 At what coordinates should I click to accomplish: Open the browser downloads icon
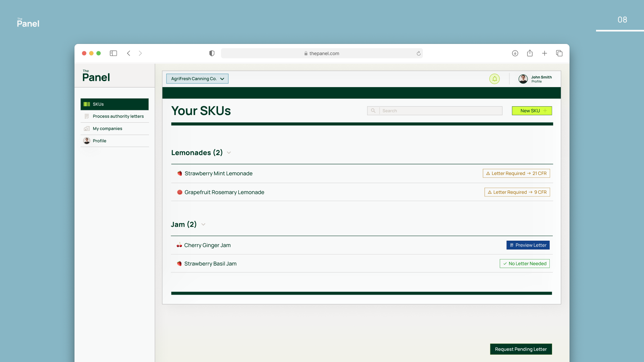(x=515, y=53)
